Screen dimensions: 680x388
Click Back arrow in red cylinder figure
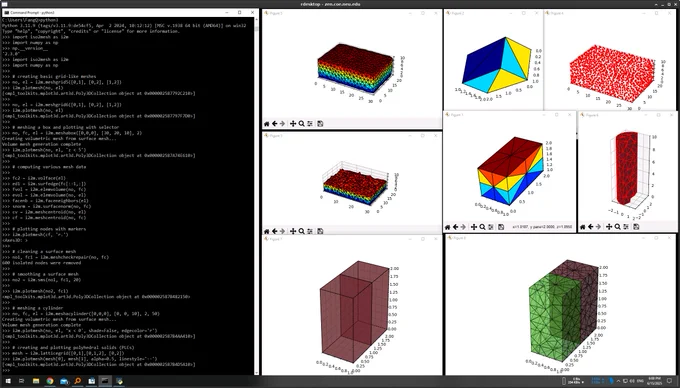(591, 227)
